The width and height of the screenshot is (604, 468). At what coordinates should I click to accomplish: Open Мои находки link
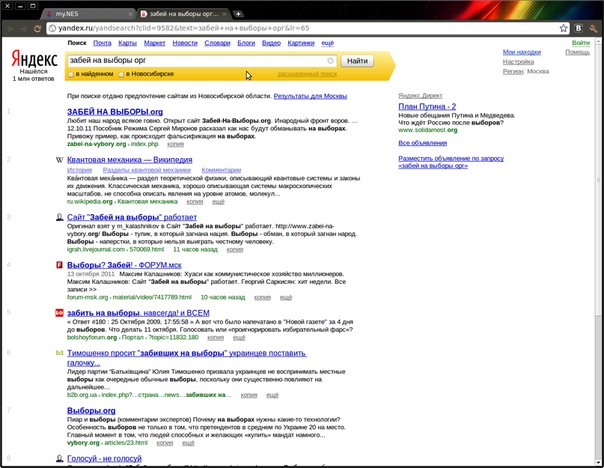[522, 52]
